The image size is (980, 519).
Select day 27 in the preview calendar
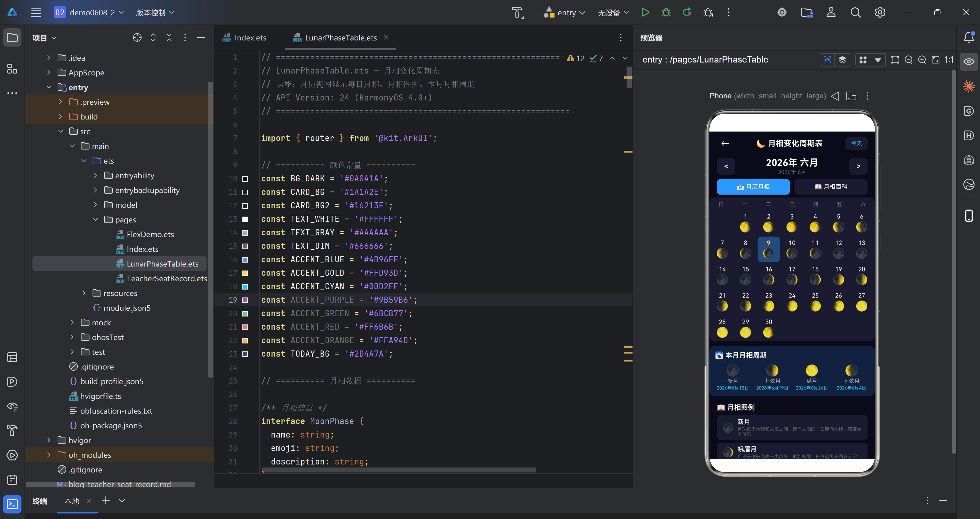(x=861, y=301)
